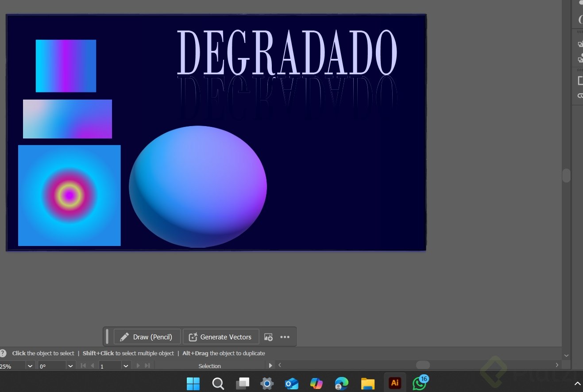583x392 pixels.
Task: Select the gradient sphere on the artboard
Action: (x=197, y=186)
